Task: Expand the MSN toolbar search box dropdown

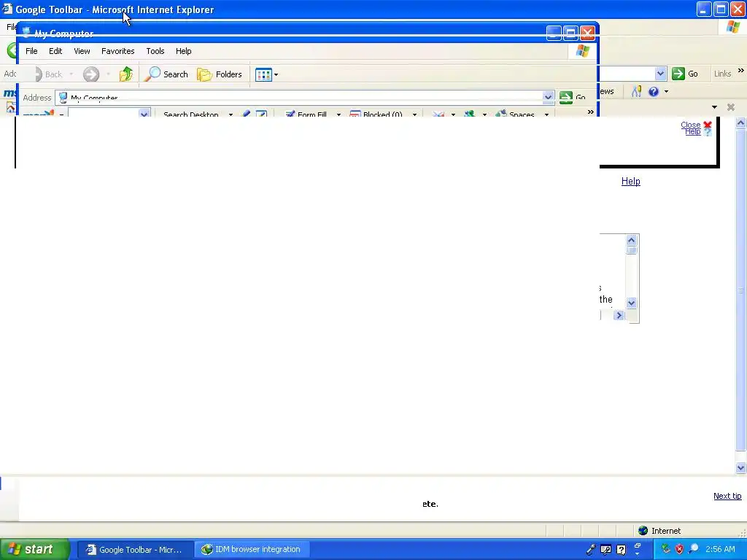Action: pos(144,114)
